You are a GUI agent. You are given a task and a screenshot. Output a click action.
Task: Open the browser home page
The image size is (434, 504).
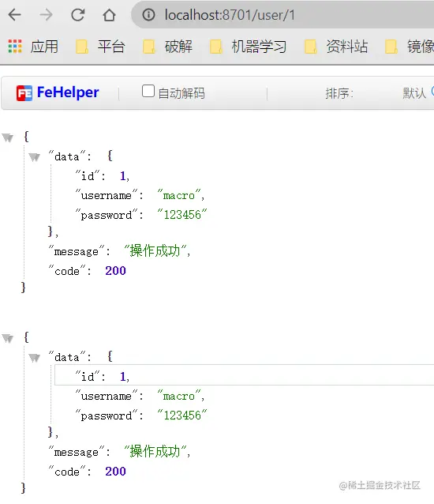(x=109, y=15)
